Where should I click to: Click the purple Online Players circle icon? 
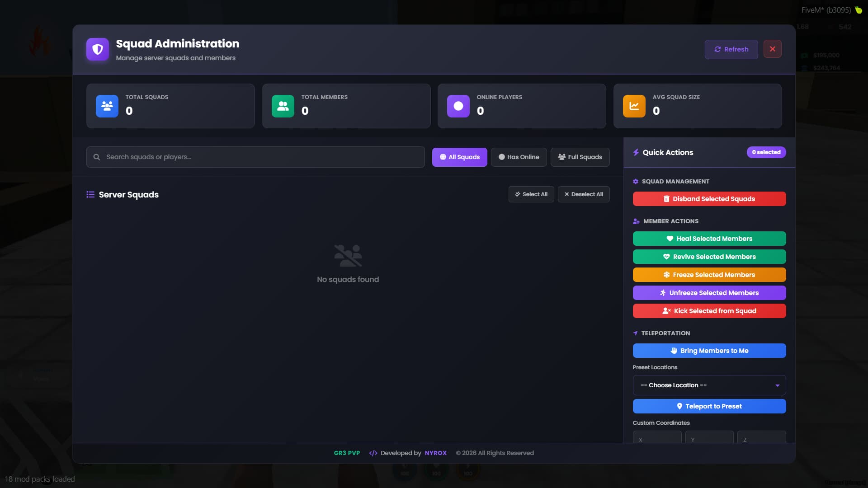(458, 106)
